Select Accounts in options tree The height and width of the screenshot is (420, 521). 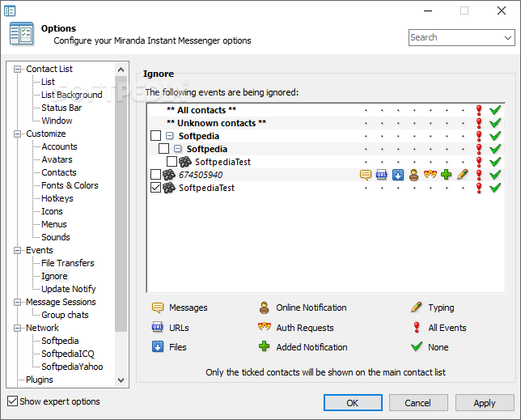click(59, 146)
